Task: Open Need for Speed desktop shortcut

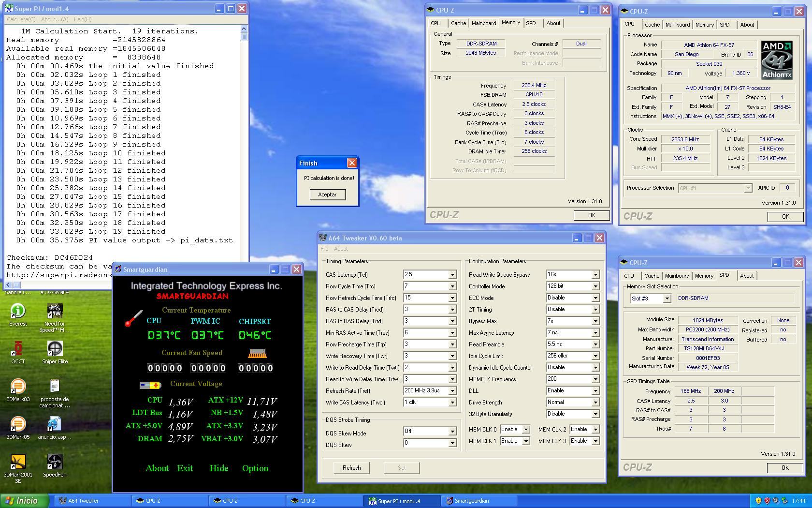Action: (55, 311)
